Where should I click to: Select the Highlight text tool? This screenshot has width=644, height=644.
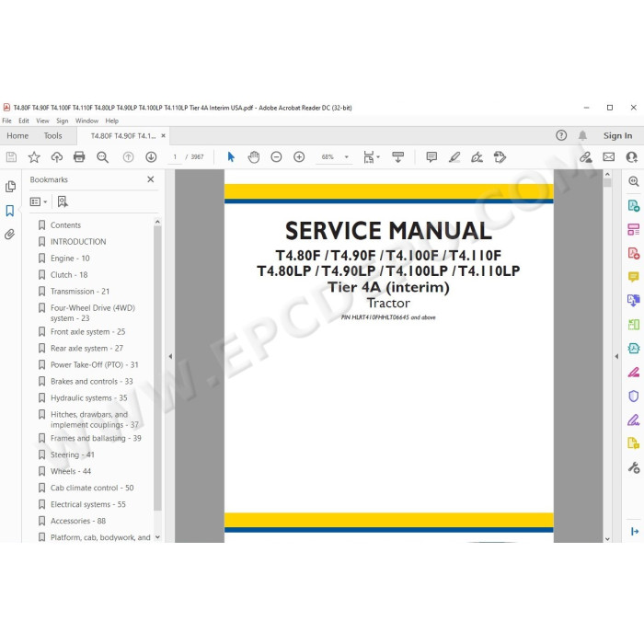point(454,157)
